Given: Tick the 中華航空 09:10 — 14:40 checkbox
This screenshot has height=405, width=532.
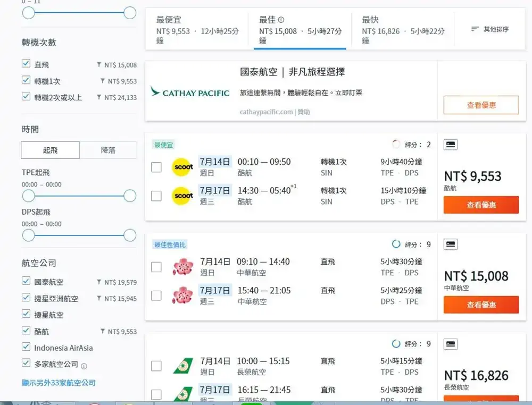Looking at the screenshot, I should (156, 267).
